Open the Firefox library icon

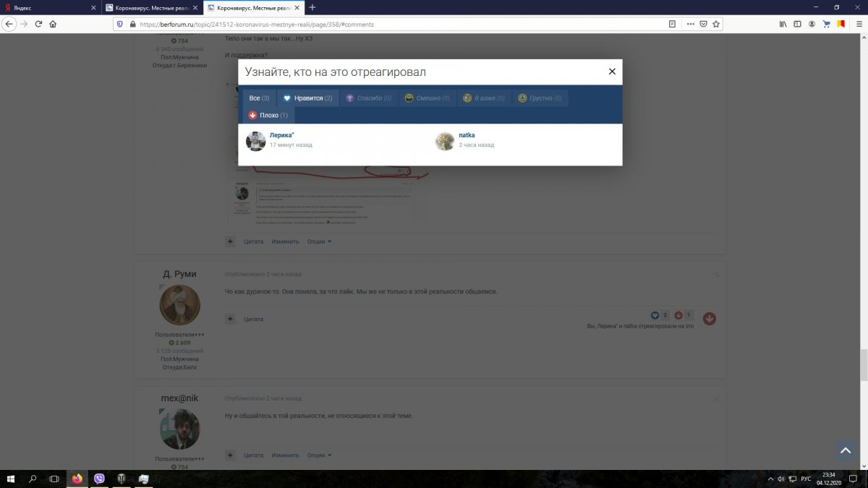point(783,24)
